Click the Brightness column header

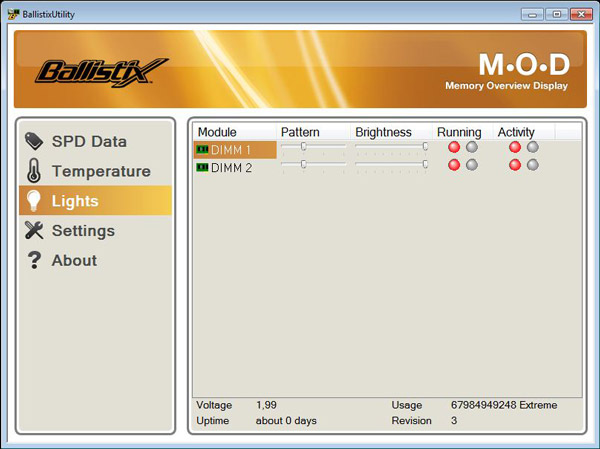(x=391, y=132)
